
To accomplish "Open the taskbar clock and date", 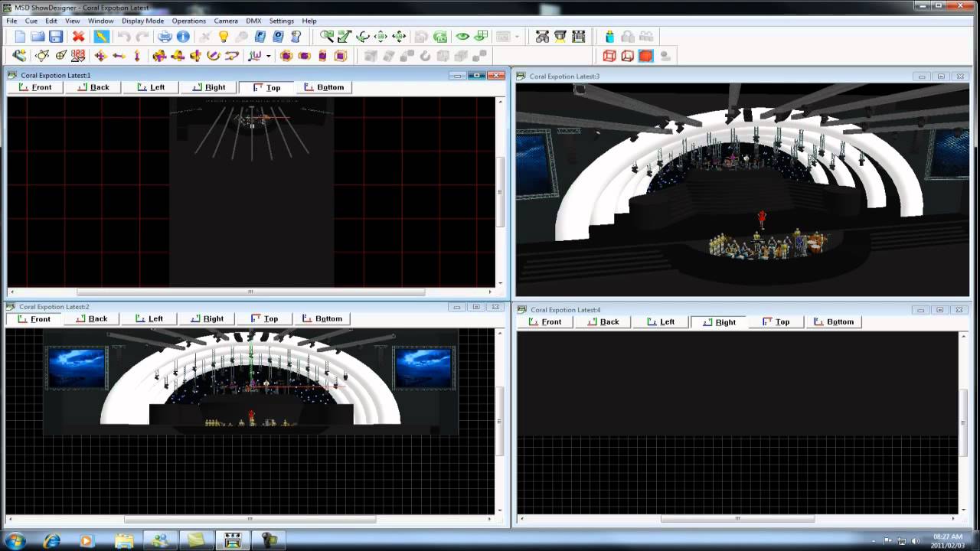I will point(948,541).
